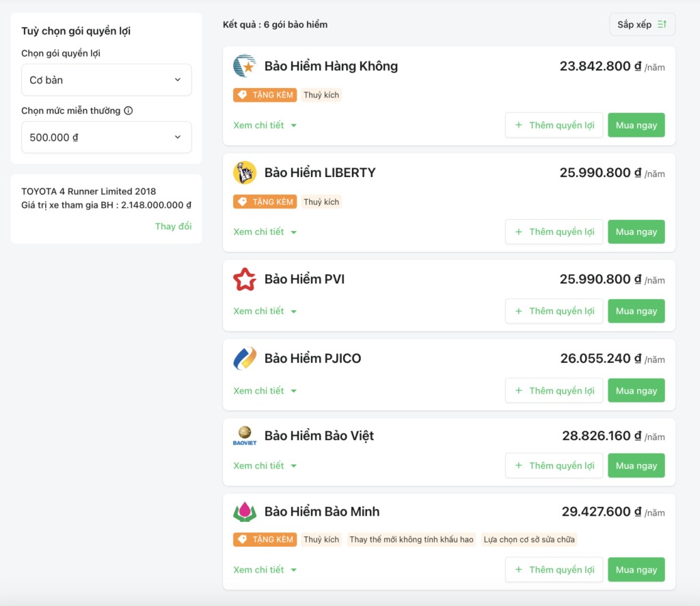700x606 pixels.
Task: Buy Bảo Hiểm PJICO with Mua ngay
Action: point(636,391)
